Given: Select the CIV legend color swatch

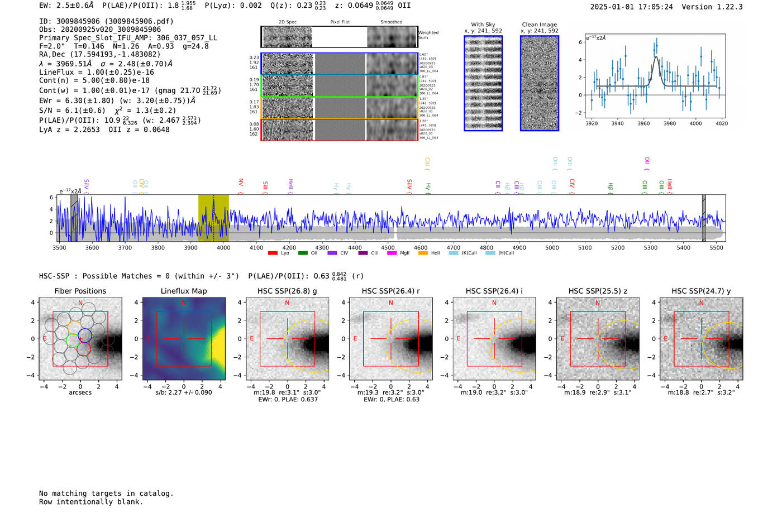Looking at the screenshot, I should 332,253.
